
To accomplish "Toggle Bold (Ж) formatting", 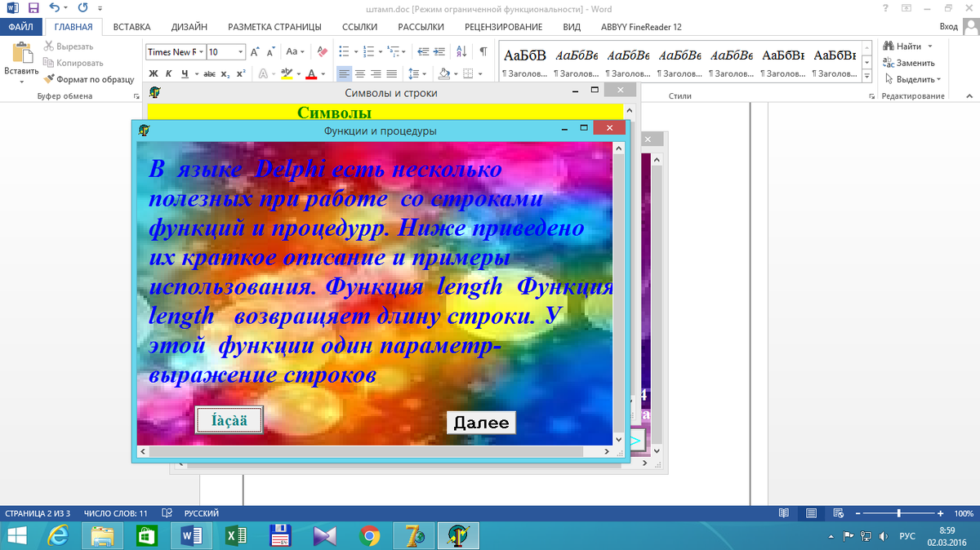I will tap(155, 73).
